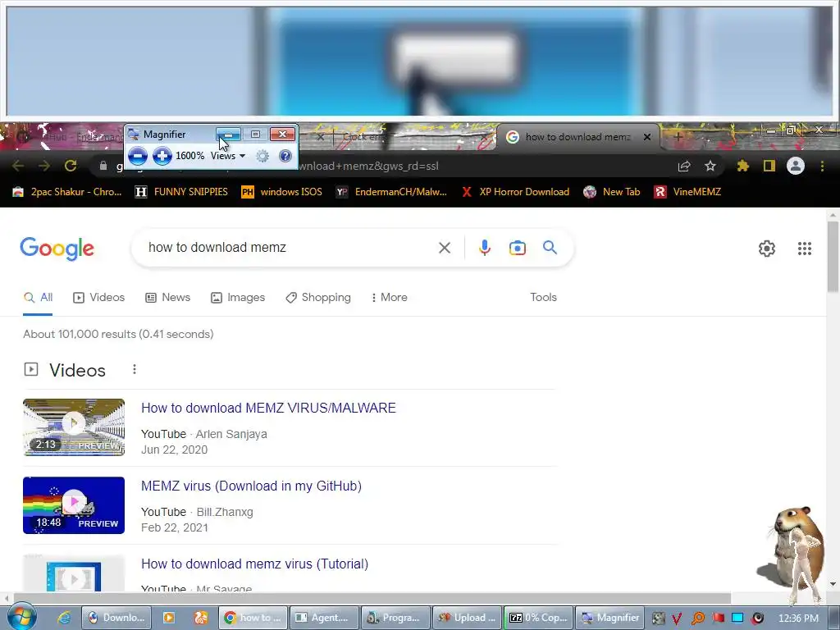The height and width of the screenshot is (630, 840).
Task: Open Magnifier options gear
Action: [x=262, y=156]
